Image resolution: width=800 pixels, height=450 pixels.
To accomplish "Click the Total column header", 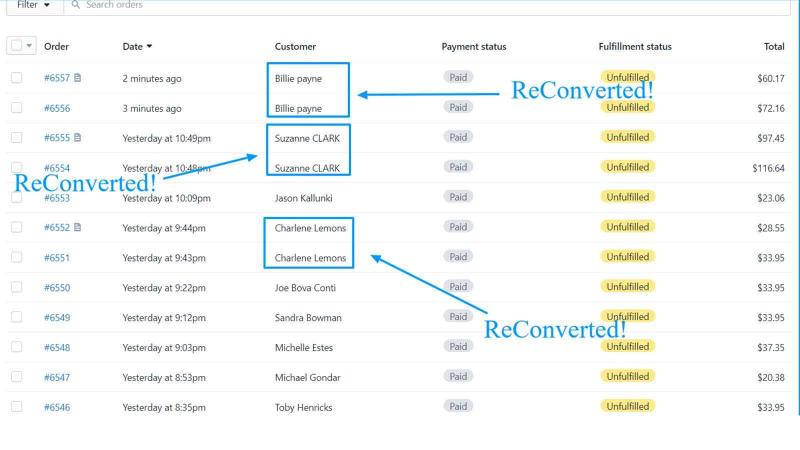I will tap(774, 46).
